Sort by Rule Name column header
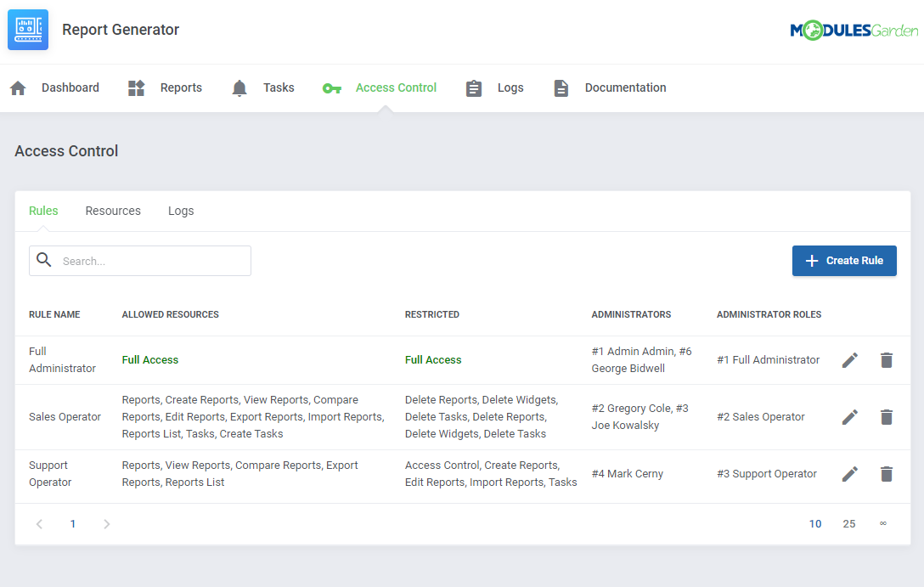Screen dimensions: 924x587 pos(54,314)
